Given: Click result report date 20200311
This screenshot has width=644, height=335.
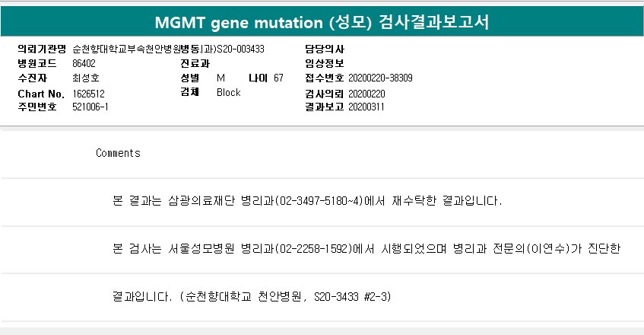Looking at the screenshot, I should point(366,107).
